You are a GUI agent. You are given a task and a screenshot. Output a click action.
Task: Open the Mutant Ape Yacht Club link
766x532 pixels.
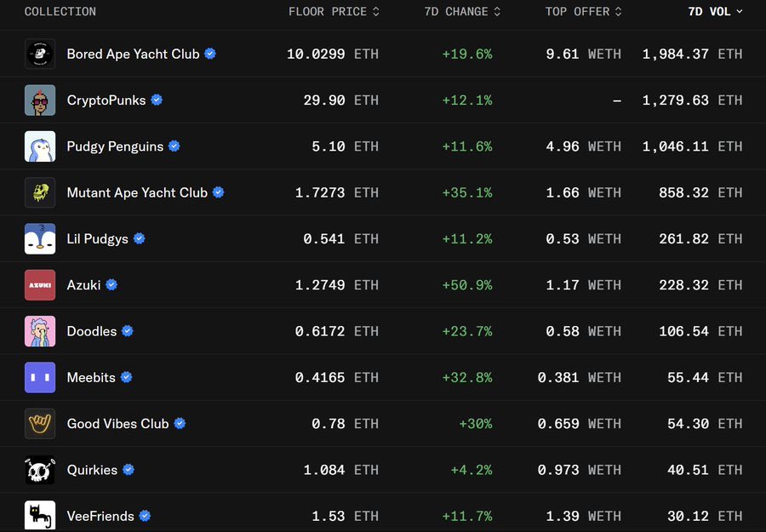point(137,192)
